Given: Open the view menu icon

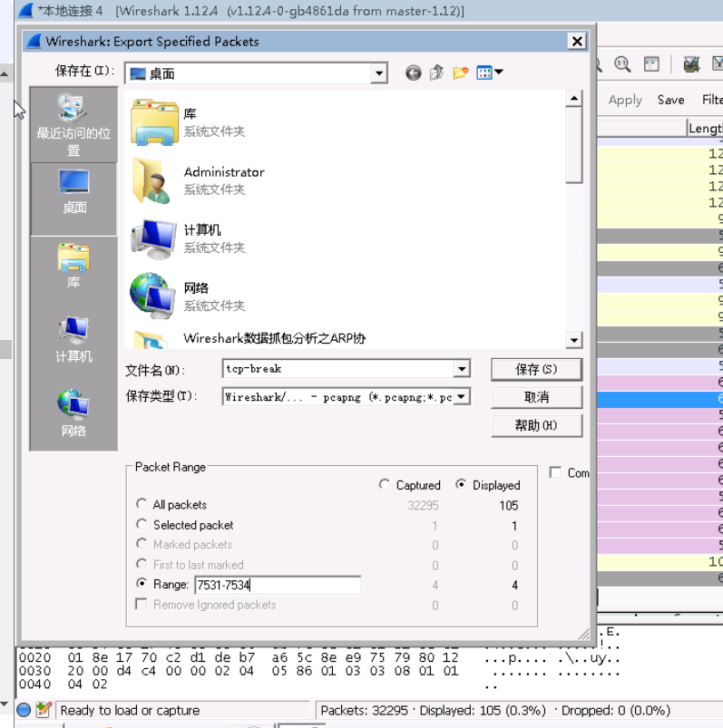Looking at the screenshot, I should 490,73.
